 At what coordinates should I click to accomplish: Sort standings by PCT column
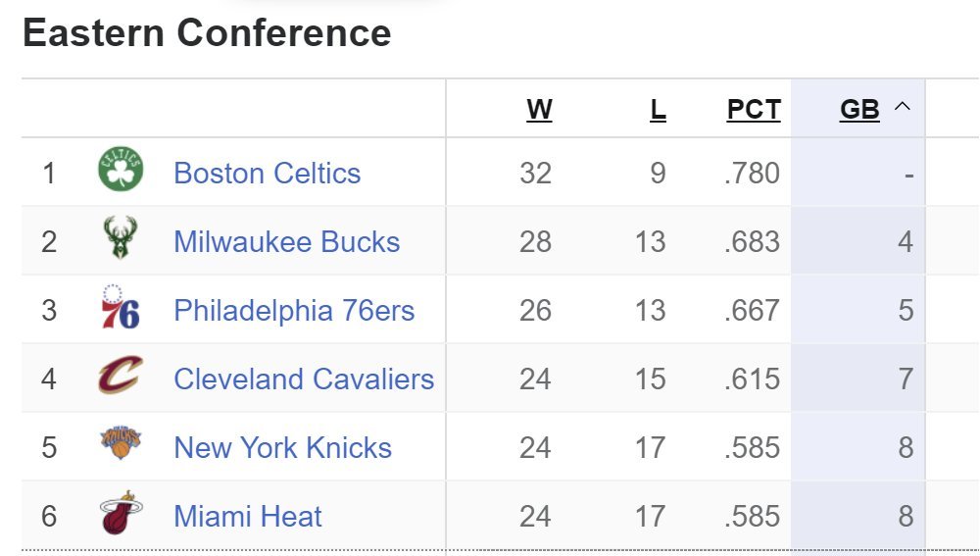click(x=754, y=110)
